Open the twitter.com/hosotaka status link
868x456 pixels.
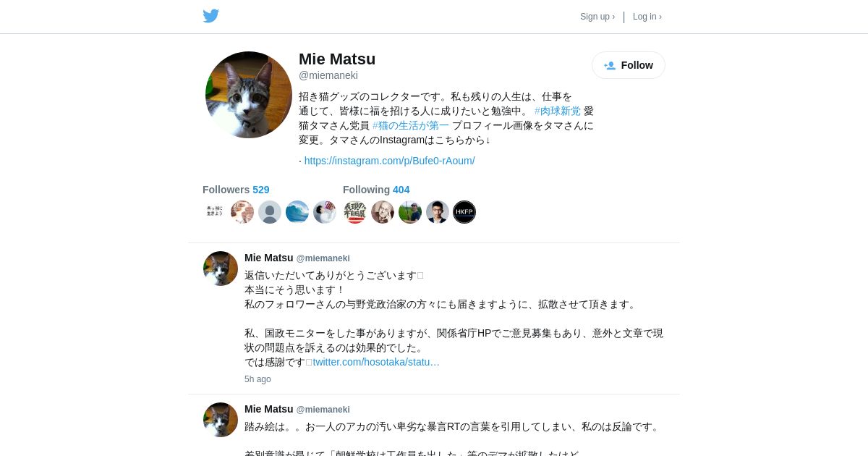(x=376, y=362)
